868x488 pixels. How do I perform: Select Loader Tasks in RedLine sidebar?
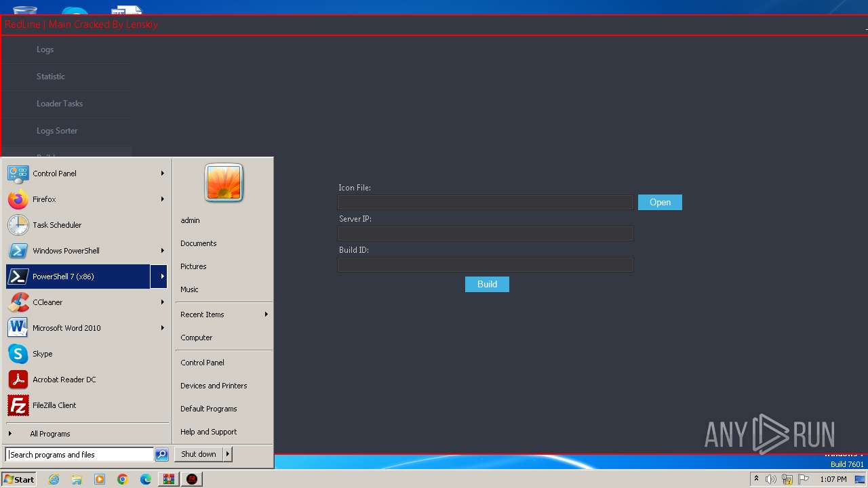(x=60, y=104)
